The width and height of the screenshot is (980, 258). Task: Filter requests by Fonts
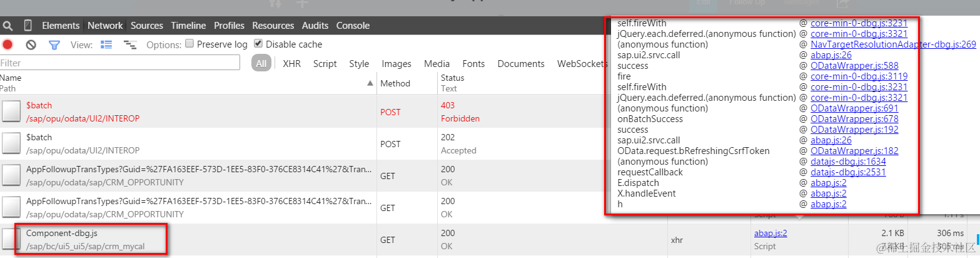(473, 64)
